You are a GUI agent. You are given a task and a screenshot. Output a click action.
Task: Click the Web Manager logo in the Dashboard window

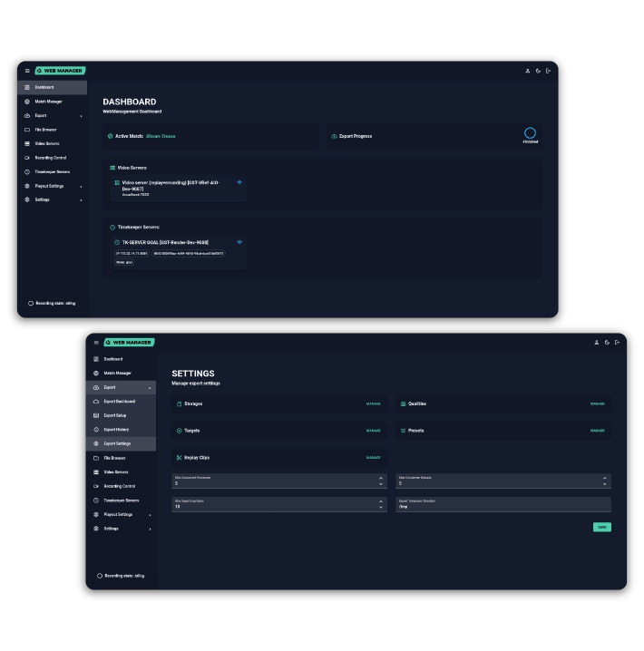click(x=60, y=71)
